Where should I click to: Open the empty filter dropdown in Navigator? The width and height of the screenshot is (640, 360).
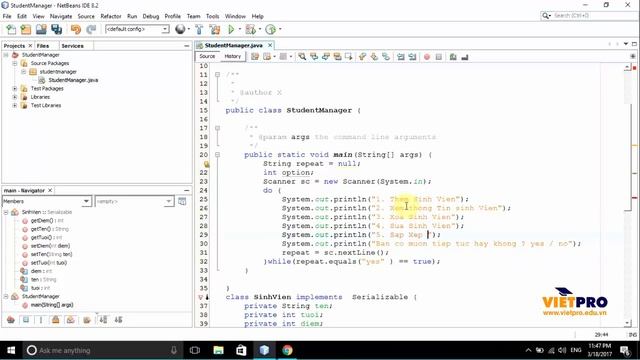[x=169, y=201]
